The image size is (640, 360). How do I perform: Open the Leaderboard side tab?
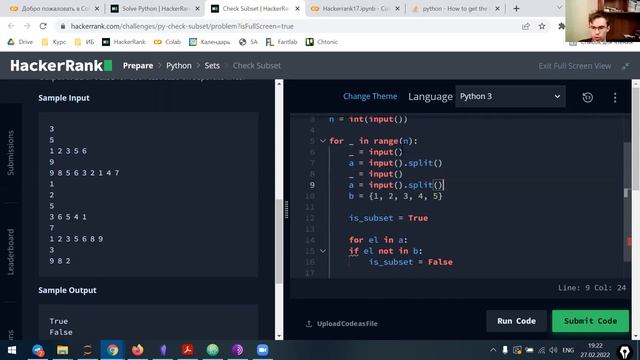click(11, 251)
